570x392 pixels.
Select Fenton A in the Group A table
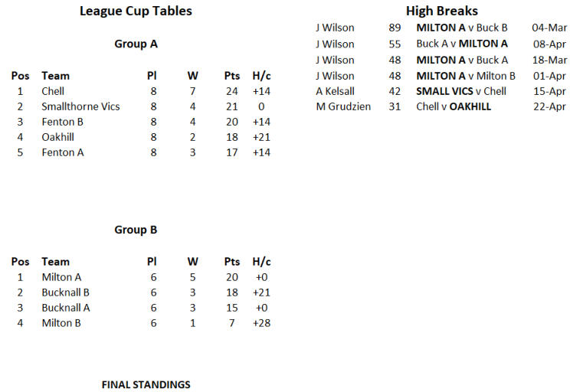pos(63,152)
